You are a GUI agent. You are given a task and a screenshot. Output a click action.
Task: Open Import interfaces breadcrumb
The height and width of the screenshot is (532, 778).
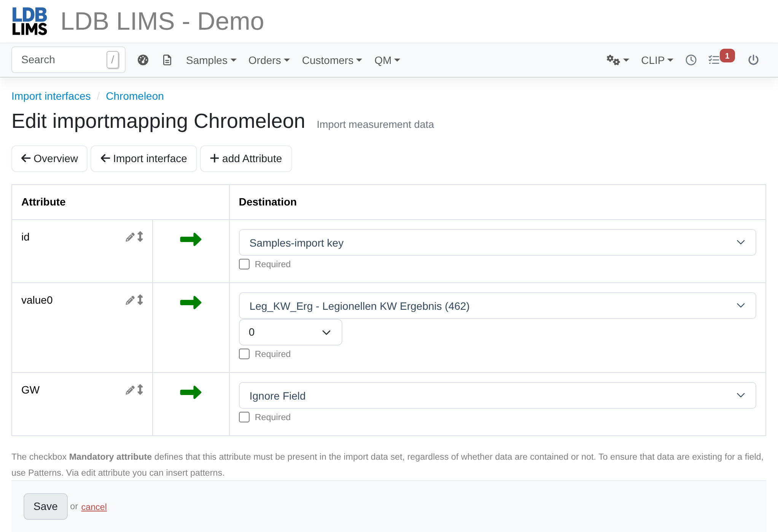[x=51, y=96]
